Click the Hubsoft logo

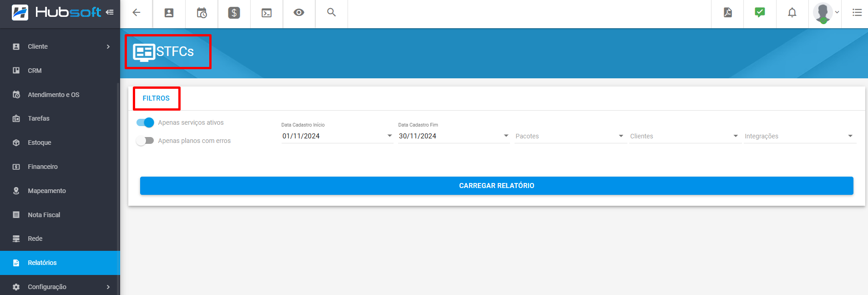tap(56, 12)
